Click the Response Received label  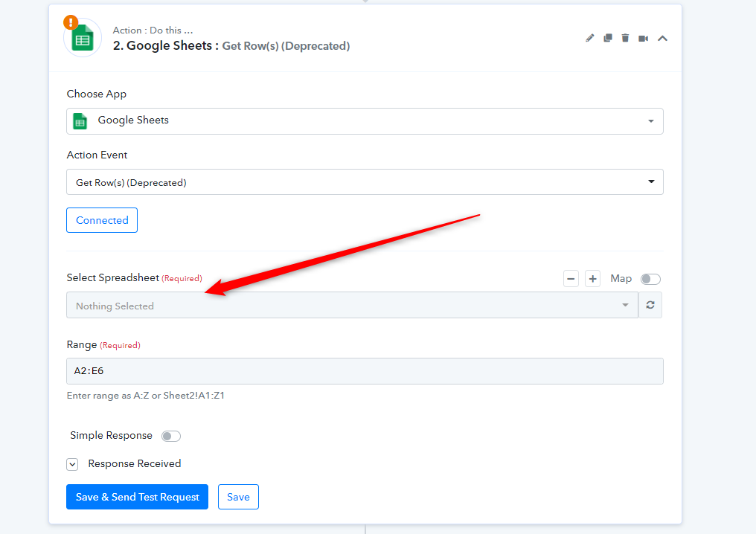135,463
